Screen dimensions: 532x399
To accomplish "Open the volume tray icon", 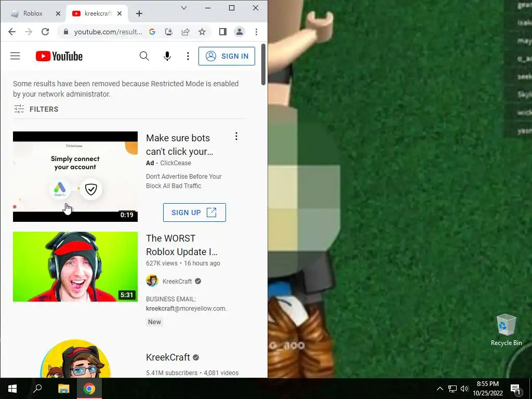I will coord(464,389).
